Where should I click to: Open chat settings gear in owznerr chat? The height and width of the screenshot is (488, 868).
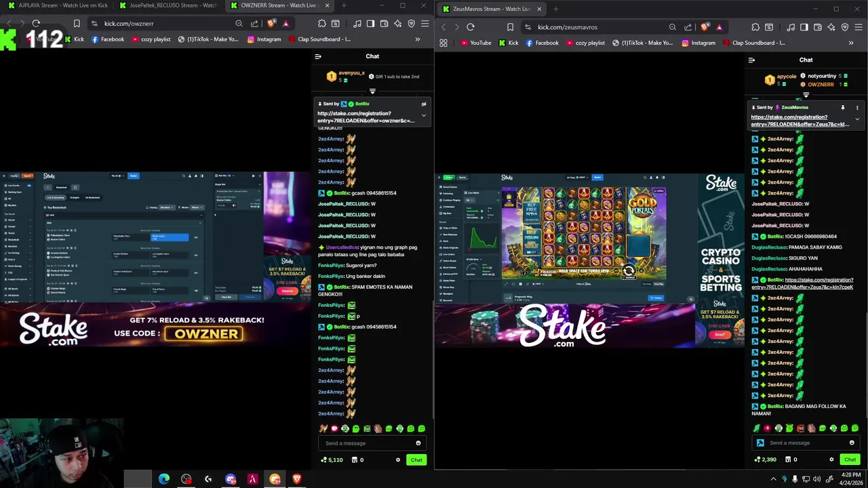(398, 460)
